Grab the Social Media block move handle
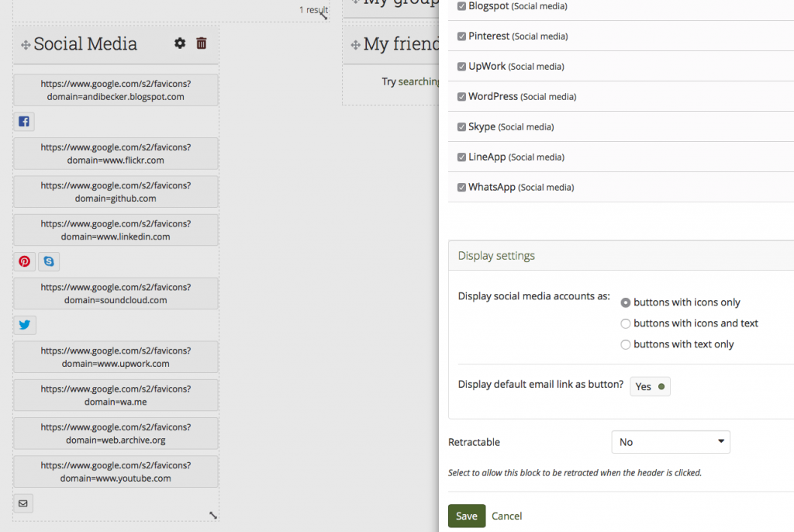The height and width of the screenshot is (532, 794). pyautogui.click(x=26, y=46)
